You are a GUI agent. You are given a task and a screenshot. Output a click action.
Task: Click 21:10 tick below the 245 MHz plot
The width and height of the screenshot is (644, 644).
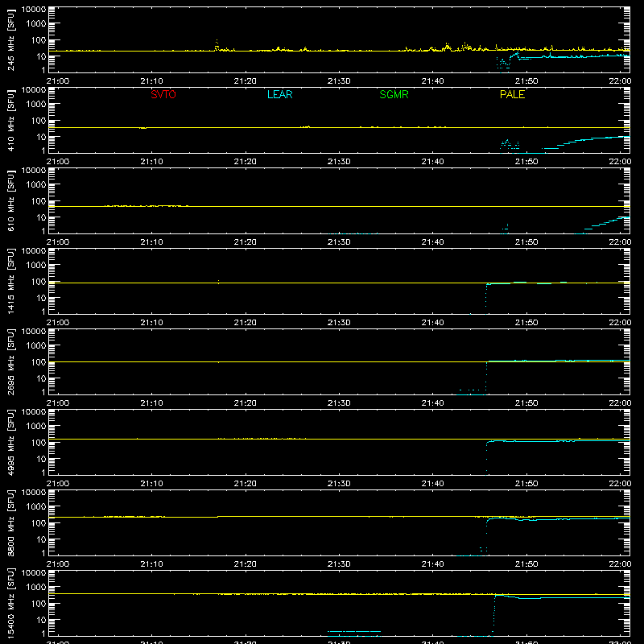pyautogui.click(x=151, y=81)
